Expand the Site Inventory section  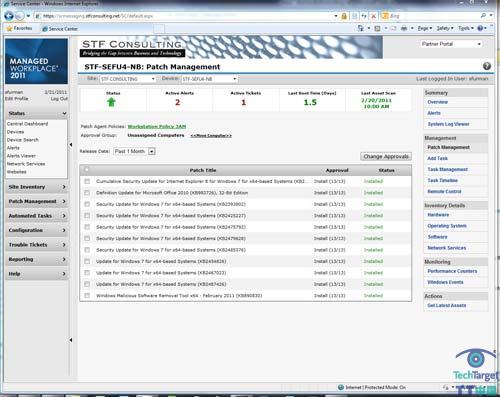36,187
